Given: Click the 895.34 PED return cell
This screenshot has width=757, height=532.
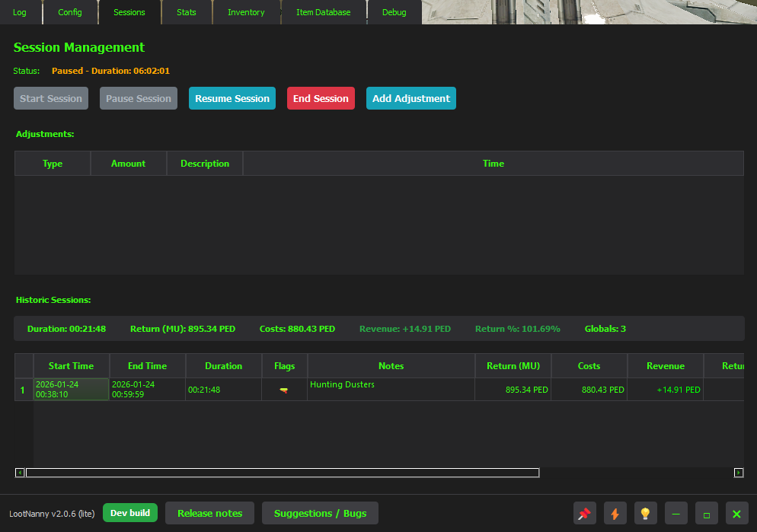Looking at the screenshot, I should click(x=513, y=389).
